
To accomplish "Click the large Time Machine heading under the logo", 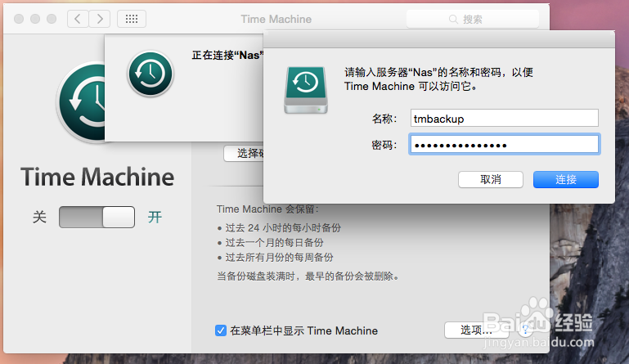I will pyautogui.click(x=97, y=177).
